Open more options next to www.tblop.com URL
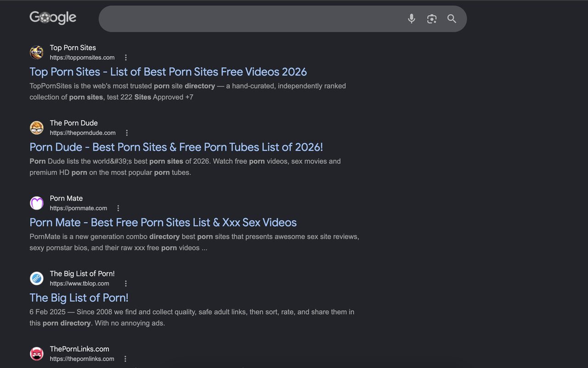The width and height of the screenshot is (588, 368). click(126, 284)
